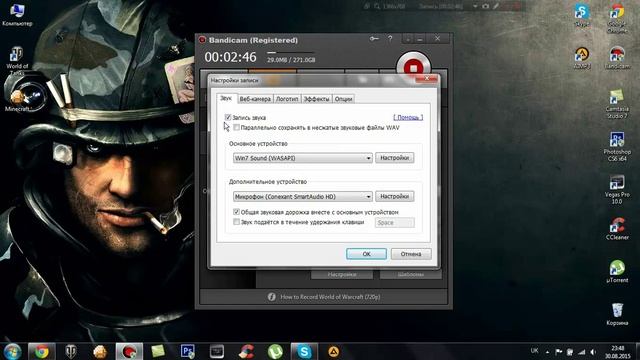
Task: Open the AIMP3 desktop shortcut
Action: pyautogui.click(x=582, y=58)
